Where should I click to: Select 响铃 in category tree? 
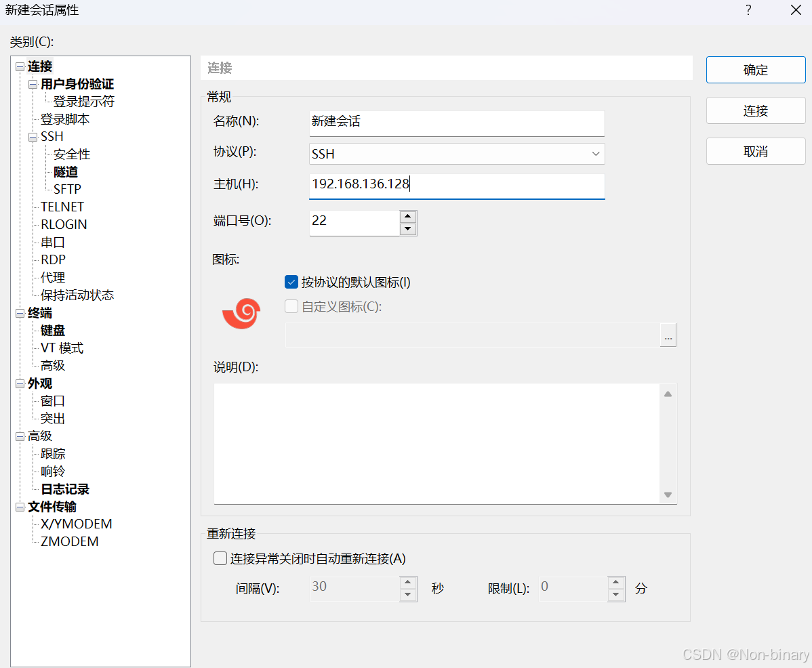click(x=53, y=472)
